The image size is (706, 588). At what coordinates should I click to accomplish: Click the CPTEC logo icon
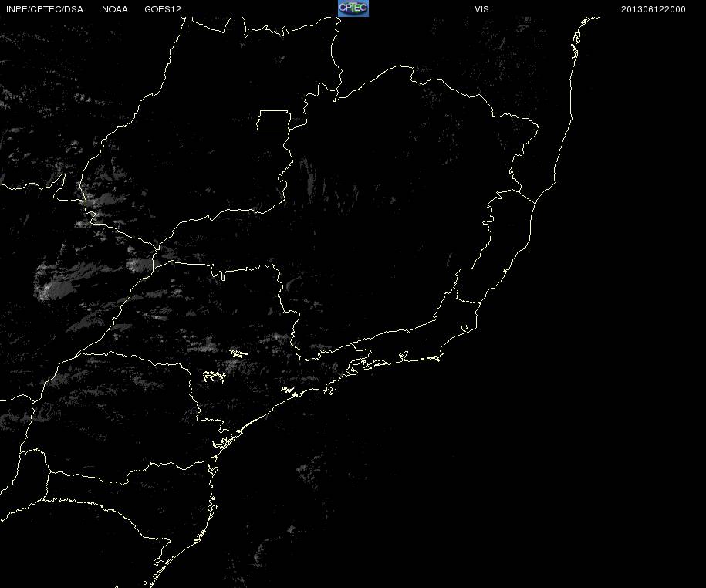(353, 8)
